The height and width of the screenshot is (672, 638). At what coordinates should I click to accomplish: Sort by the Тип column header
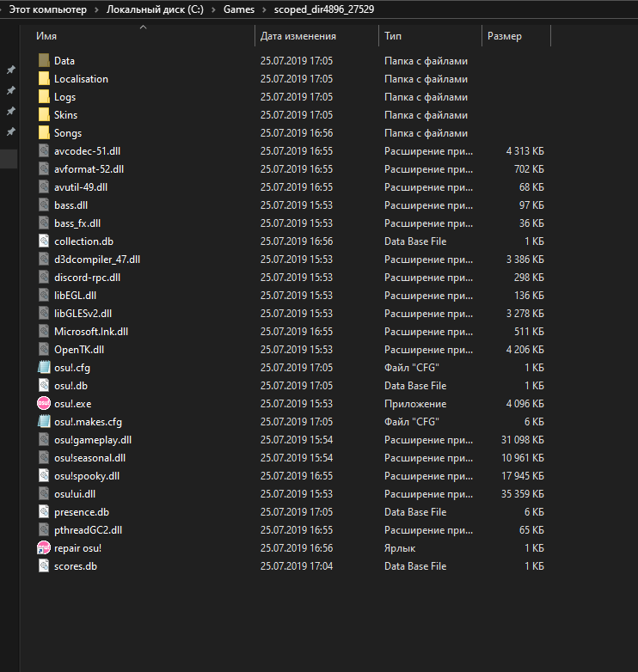click(393, 36)
